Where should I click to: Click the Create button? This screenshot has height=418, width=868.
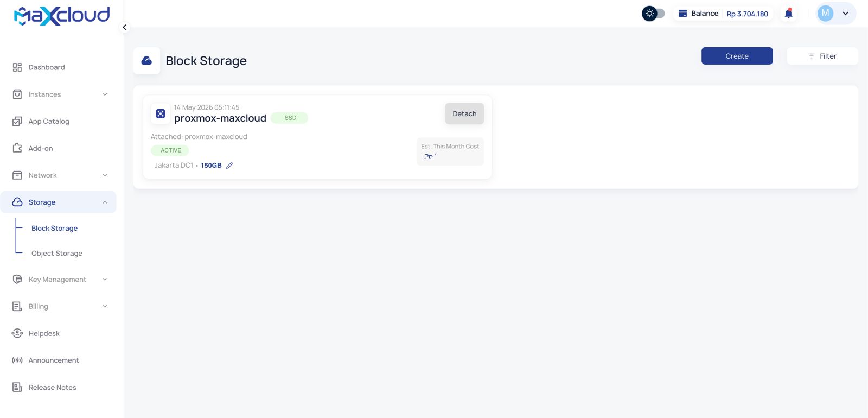click(737, 56)
